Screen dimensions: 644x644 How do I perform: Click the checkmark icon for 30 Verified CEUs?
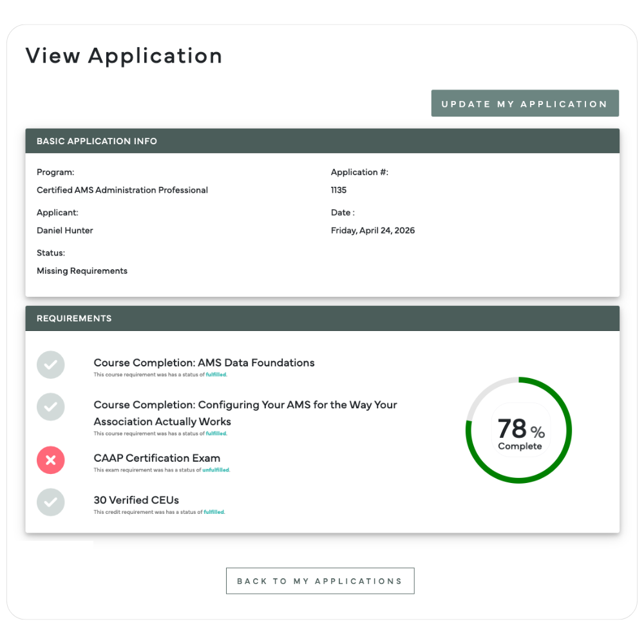pyautogui.click(x=50, y=502)
